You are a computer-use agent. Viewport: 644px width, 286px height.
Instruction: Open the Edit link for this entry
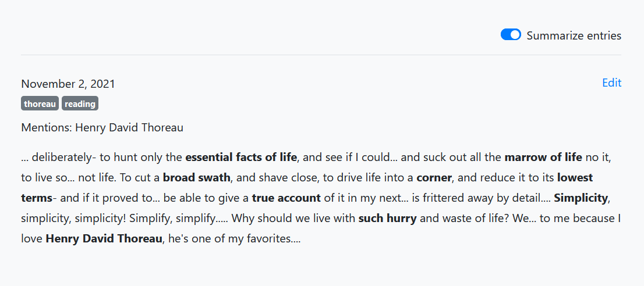pos(611,83)
